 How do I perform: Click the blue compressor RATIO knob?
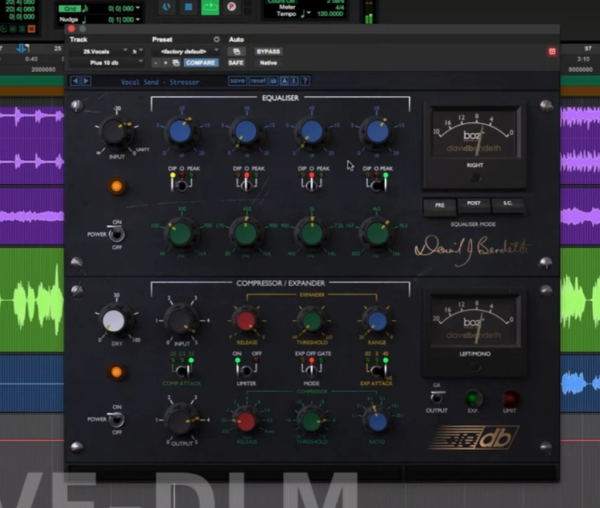(377, 421)
